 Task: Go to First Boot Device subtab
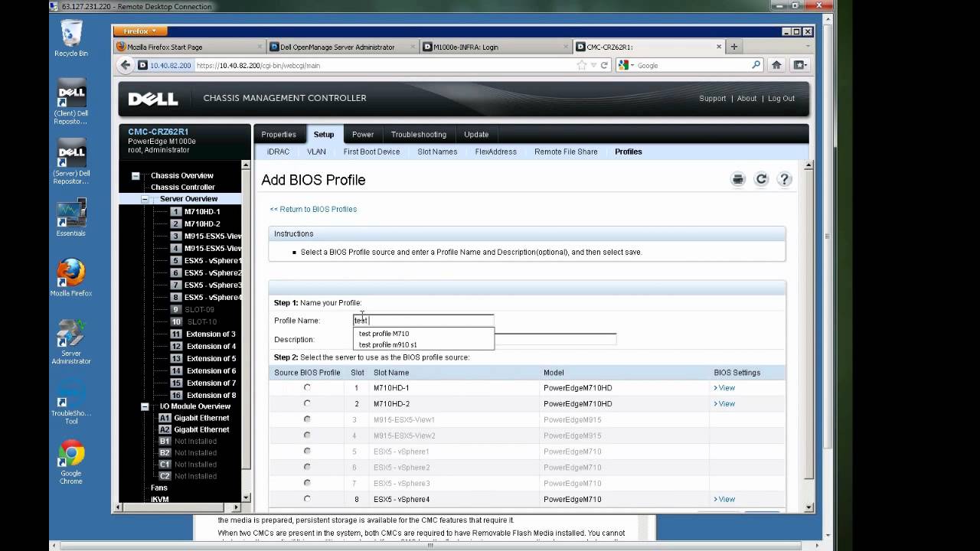[x=371, y=152]
